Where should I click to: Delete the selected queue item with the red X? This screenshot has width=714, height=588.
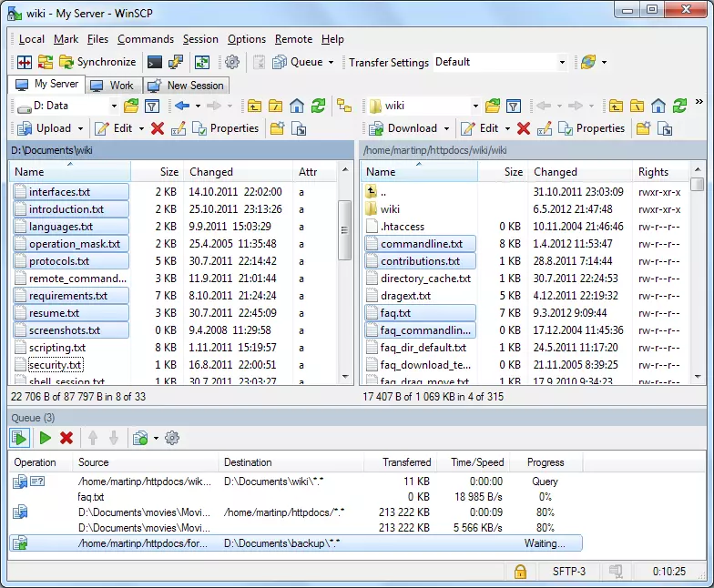click(66, 438)
